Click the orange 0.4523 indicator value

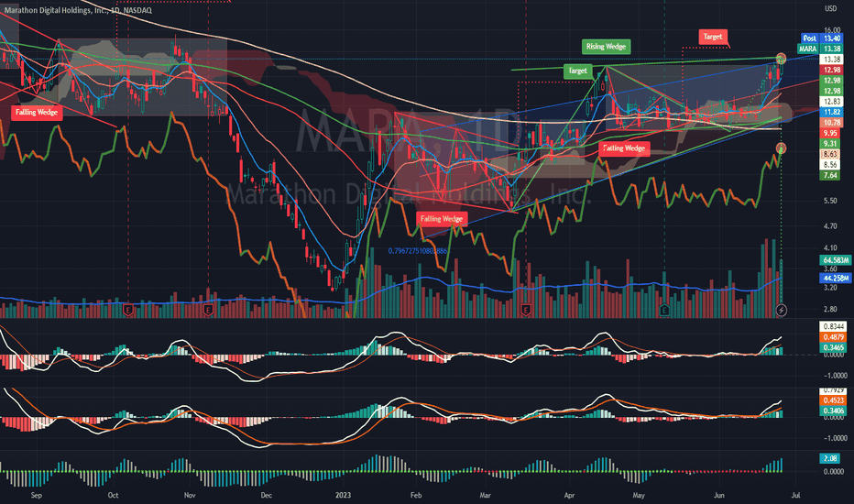[833, 400]
